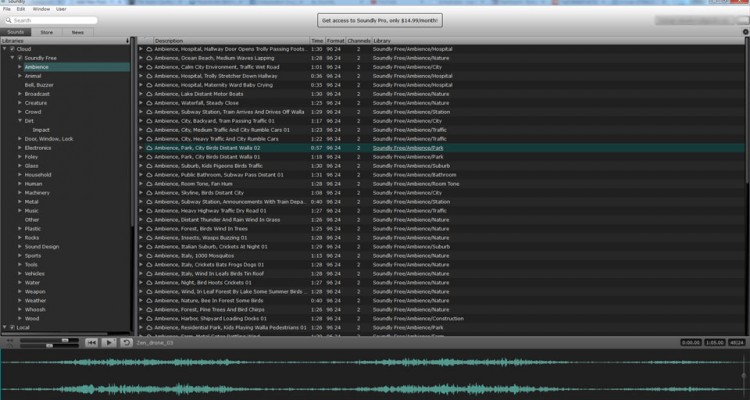This screenshot has width=750, height=400.
Task: Click play arrow beside Ambience, Room Tone, Fan Hum
Action: point(141,184)
